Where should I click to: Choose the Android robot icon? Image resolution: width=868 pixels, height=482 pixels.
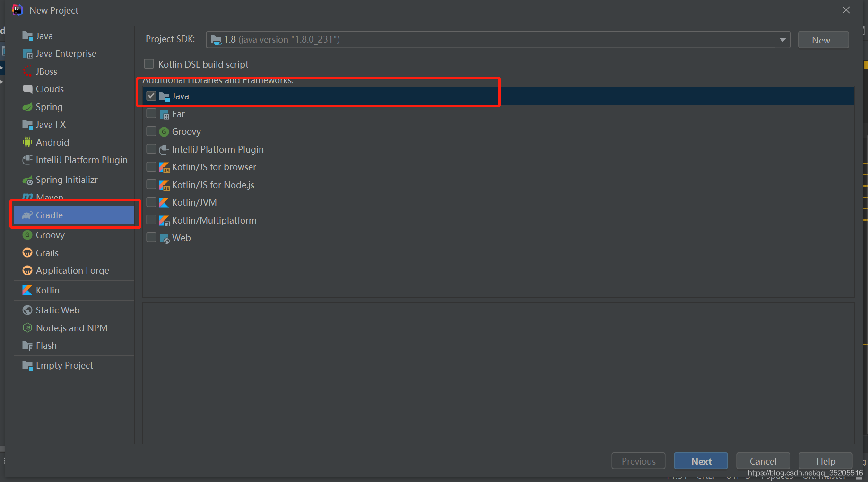pos(27,142)
